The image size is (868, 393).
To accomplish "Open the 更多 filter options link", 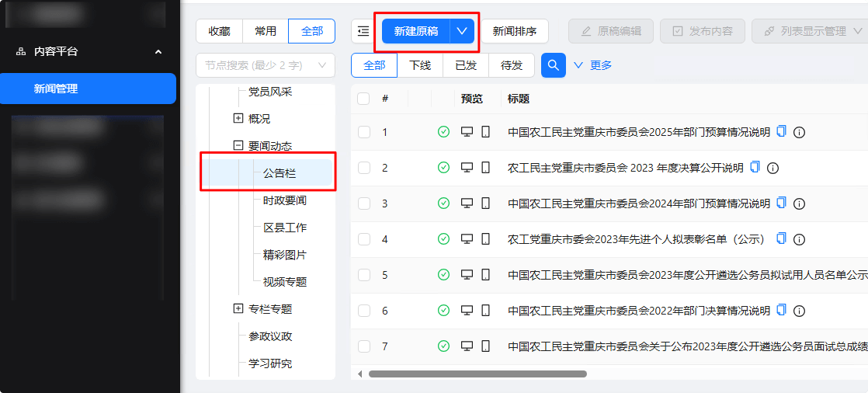I will click(x=593, y=65).
